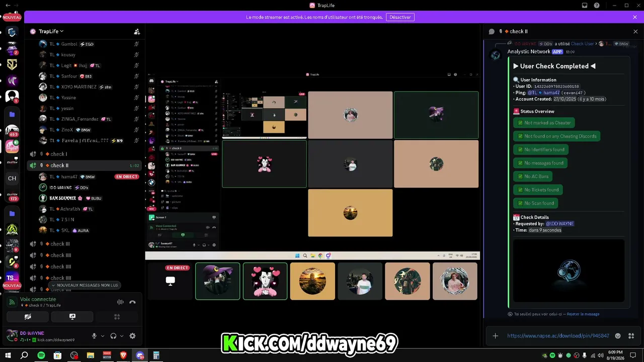The width and height of the screenshot is (644, 362).
Task: Open Brave browser from the taskbar
Action: pos(123,355)
